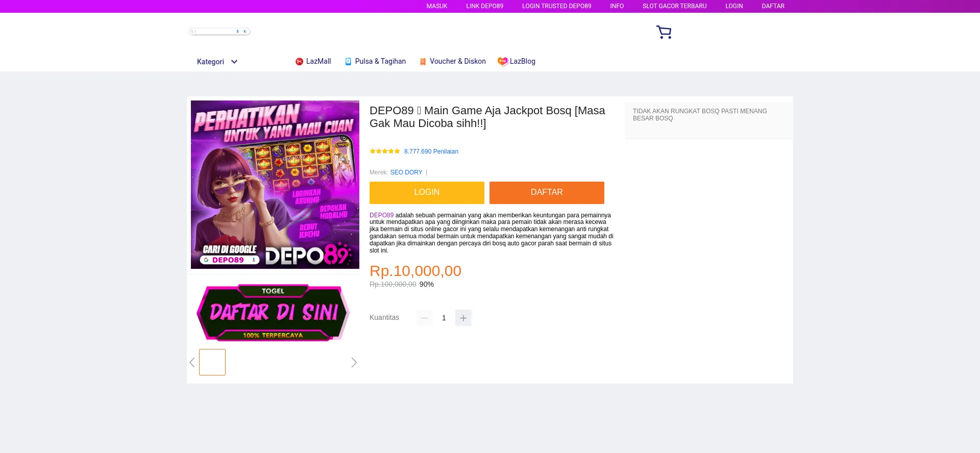Open the Voucher & Diskon link text
The height and width of the screenshot is (453, 980).
(x=458, y=61)
